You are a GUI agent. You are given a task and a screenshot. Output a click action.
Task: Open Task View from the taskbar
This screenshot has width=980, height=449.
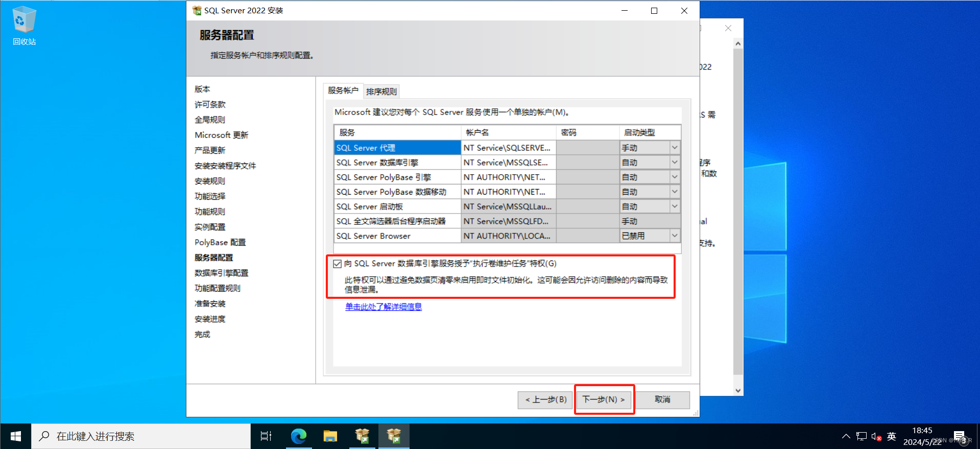[x=266, y=436]
